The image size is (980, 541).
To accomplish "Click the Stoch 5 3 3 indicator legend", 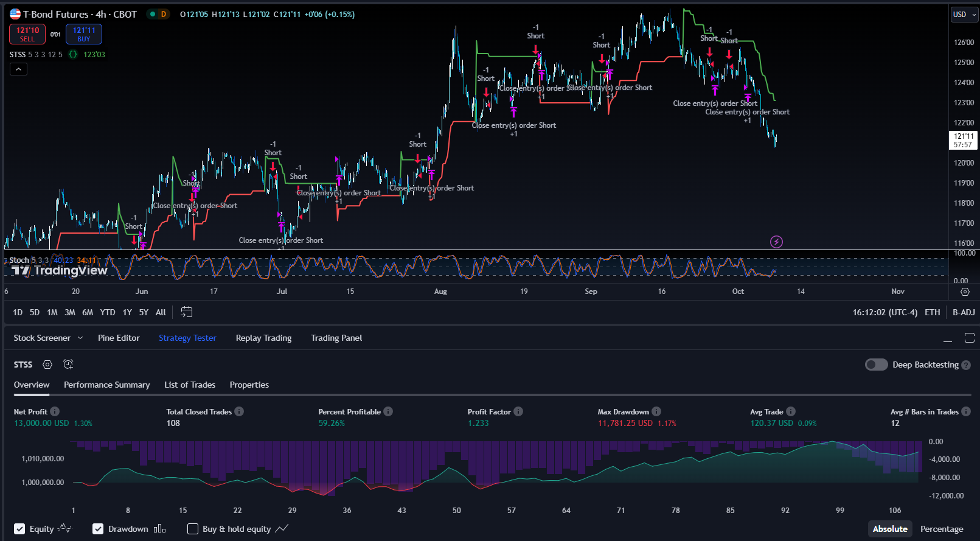I will tap(29, 260).
